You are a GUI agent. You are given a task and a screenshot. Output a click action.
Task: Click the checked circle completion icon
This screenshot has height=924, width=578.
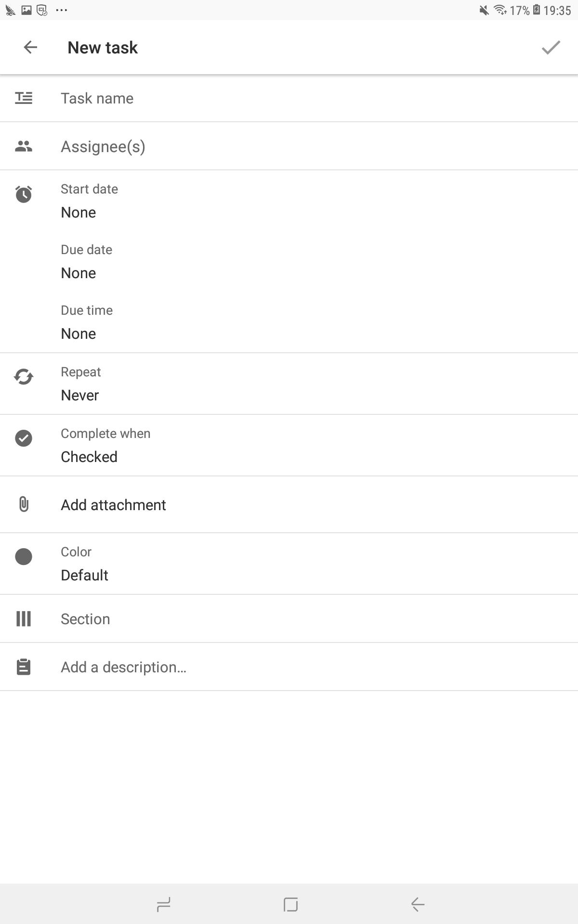tap(24, 438)
